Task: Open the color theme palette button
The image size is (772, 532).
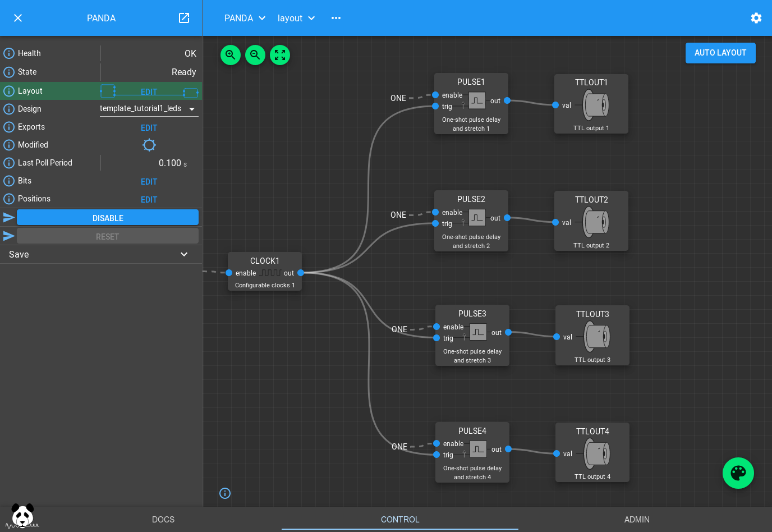Action: coord(738,473)
